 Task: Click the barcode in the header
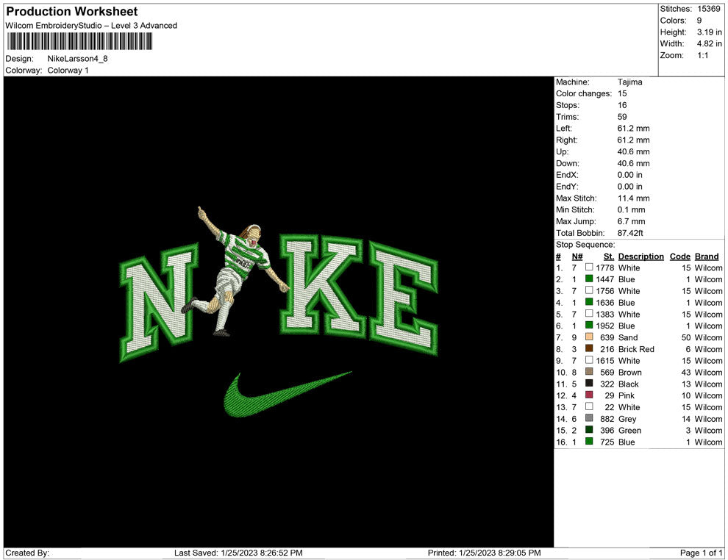pos(79,41)
